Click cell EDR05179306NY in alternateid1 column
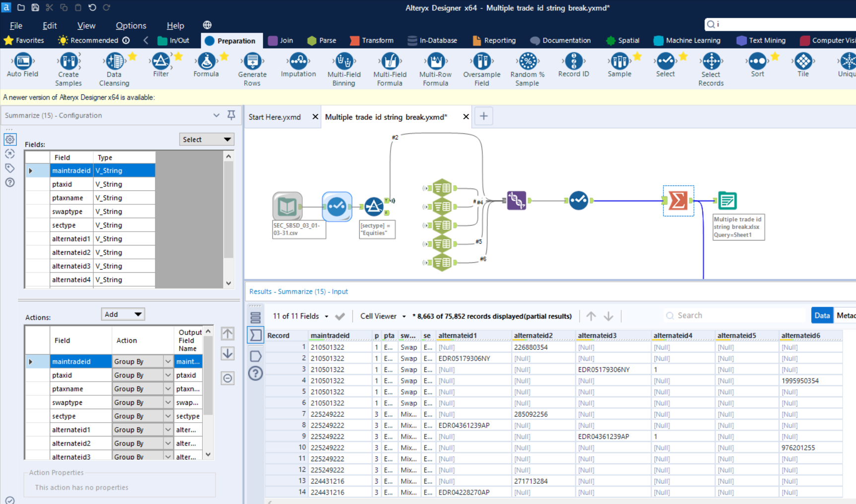This screenshot has width=856, height=504. pos(474,358)
